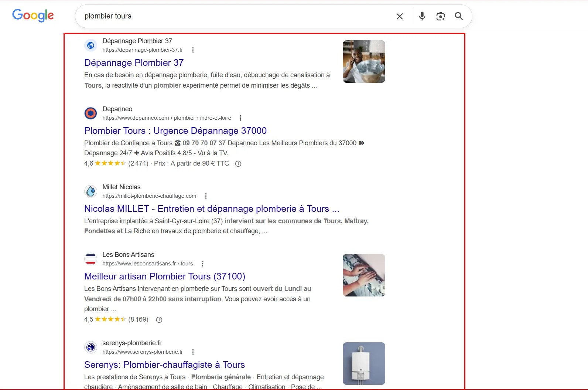Click the Millet Nicolas water-drop favicon
588x390 pixels.
(x=90, y=191)
